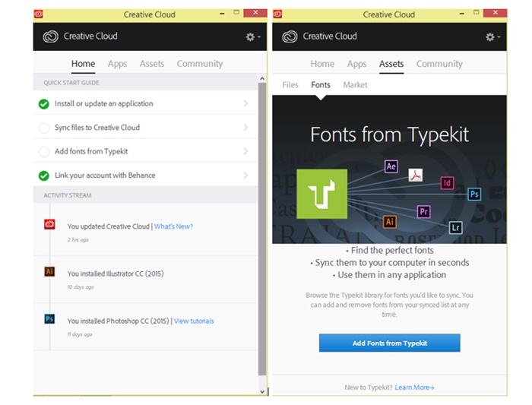
Task: Maximize the right Creative Cloud window
Action: point(477,13)
